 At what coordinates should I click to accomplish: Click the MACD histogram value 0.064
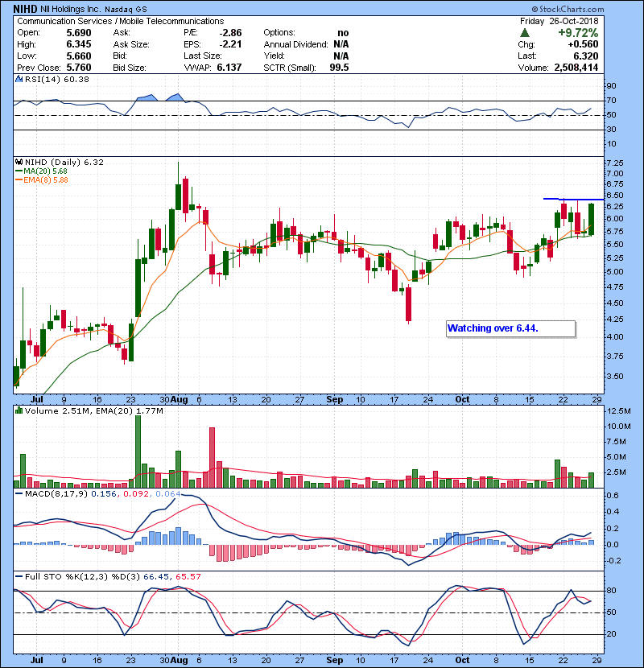(168, 494)
